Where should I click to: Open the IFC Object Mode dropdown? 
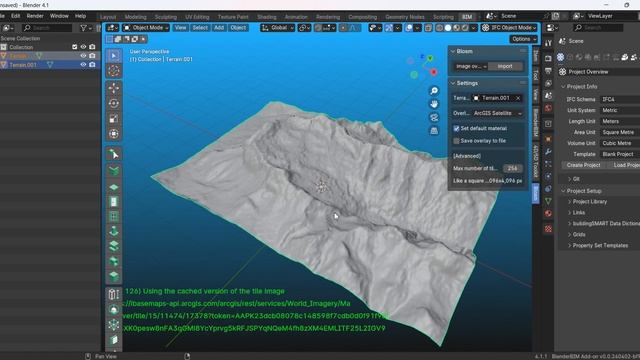(x=509, y=28)
